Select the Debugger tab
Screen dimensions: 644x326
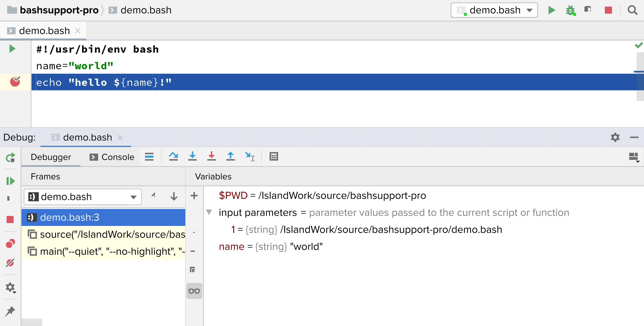51,157
